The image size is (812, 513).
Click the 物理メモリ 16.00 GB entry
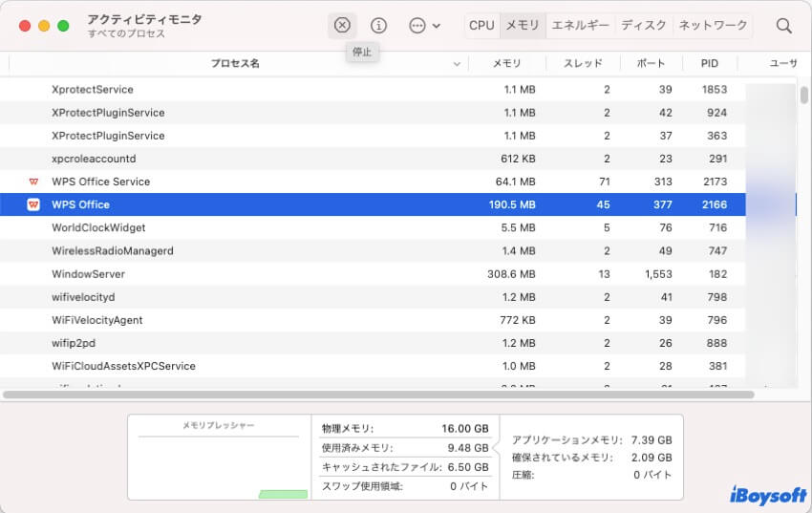click(405, 429)
